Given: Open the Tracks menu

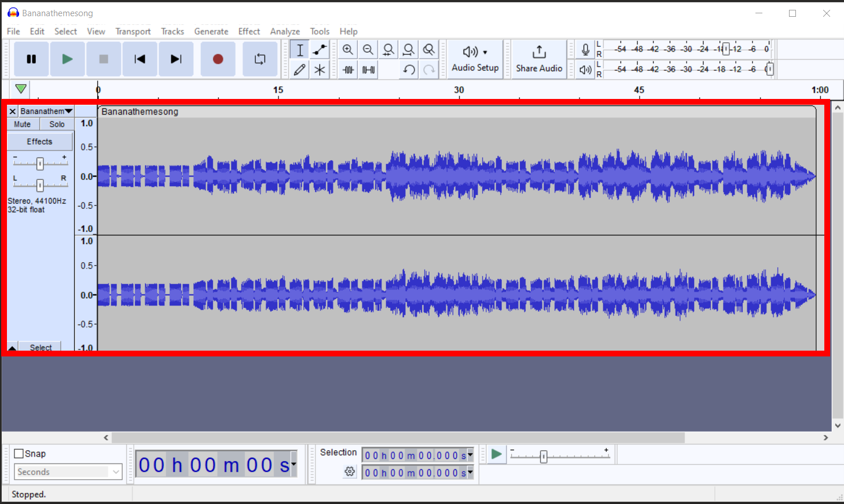Looking at the screenshot, I should point(173,31).
